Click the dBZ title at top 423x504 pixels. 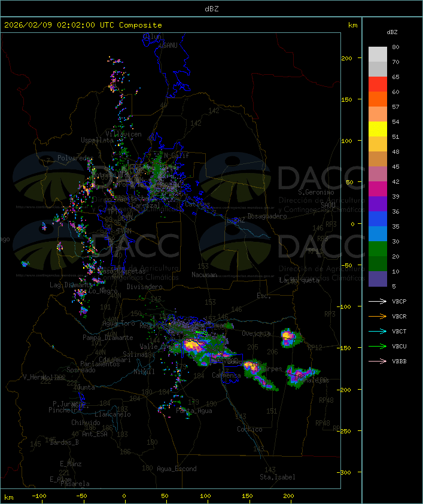(212, 9)
